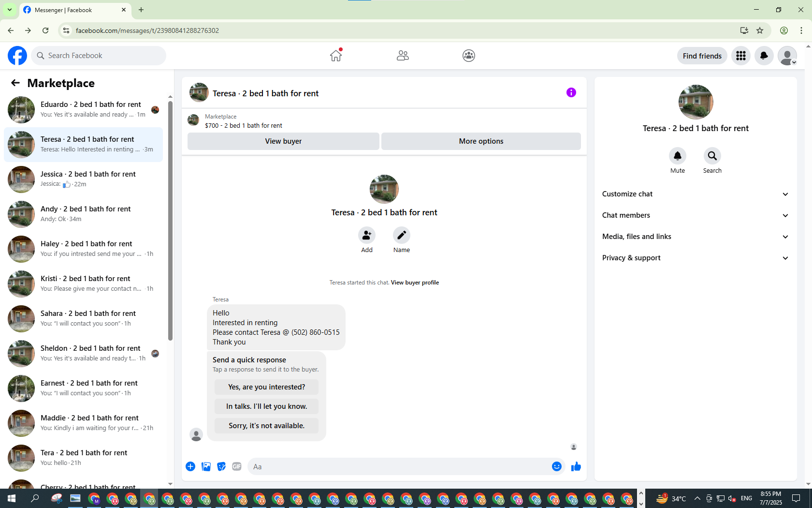Send 'Sorry, it's not available.' response
Screen dimensions: 812x508
(266, 426)
